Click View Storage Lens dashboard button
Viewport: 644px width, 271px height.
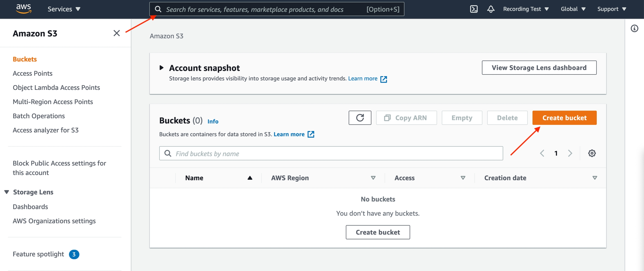point(539,68)
